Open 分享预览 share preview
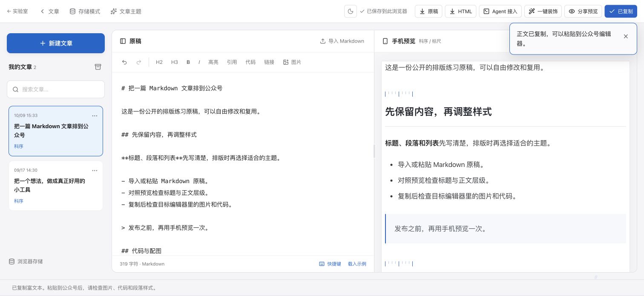The width and height of the screenshot is (644, 296). 583,11
